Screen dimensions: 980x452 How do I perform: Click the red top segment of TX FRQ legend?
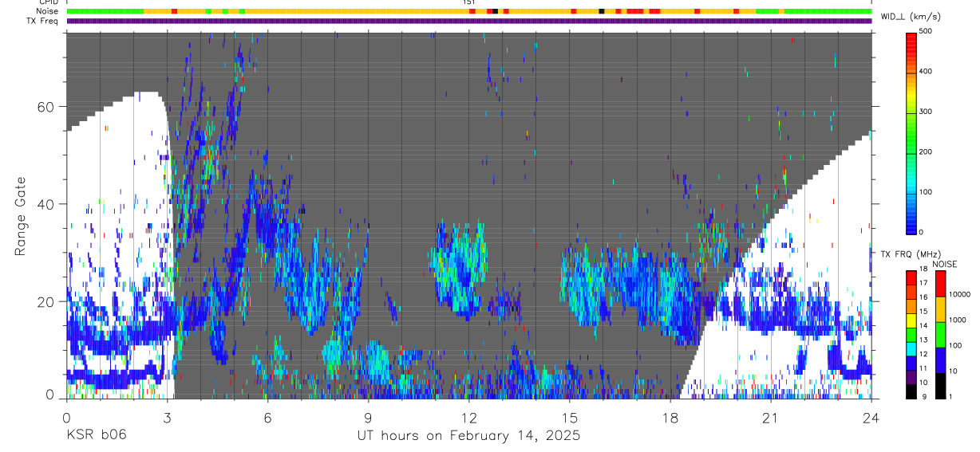pos(911,278)
